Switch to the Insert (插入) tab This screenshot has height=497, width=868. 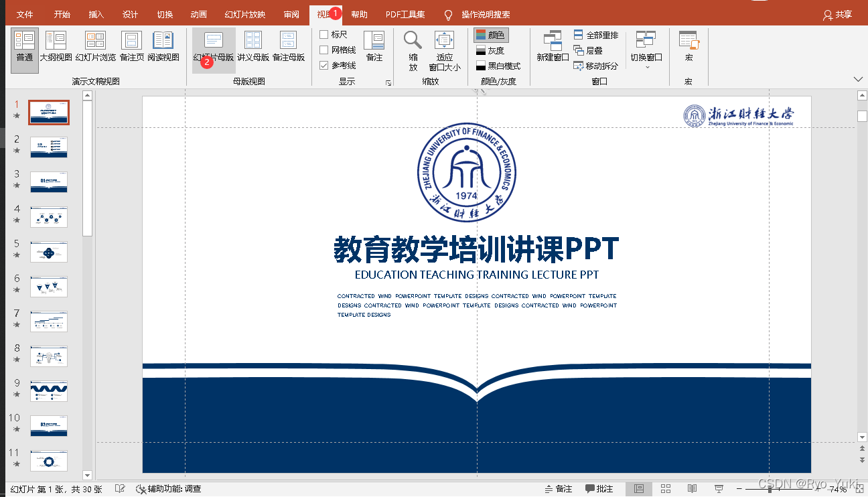pos(96,15)
